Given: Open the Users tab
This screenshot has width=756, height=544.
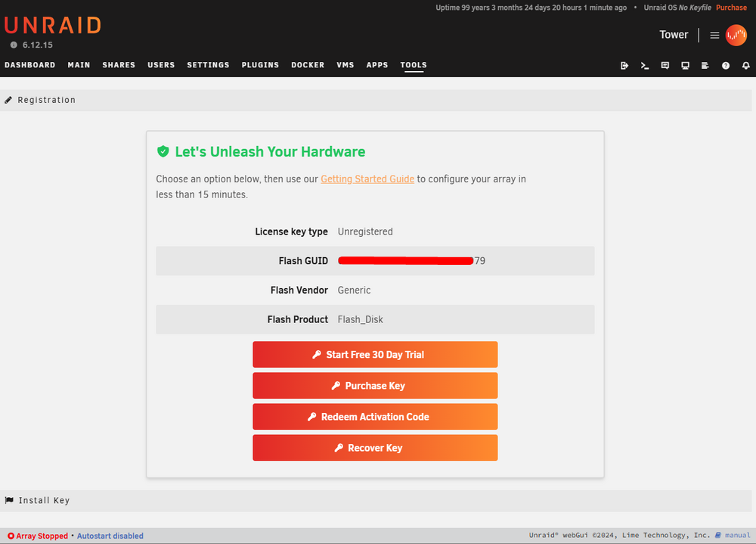Looking at the screenshot, I should pos(161,65).
